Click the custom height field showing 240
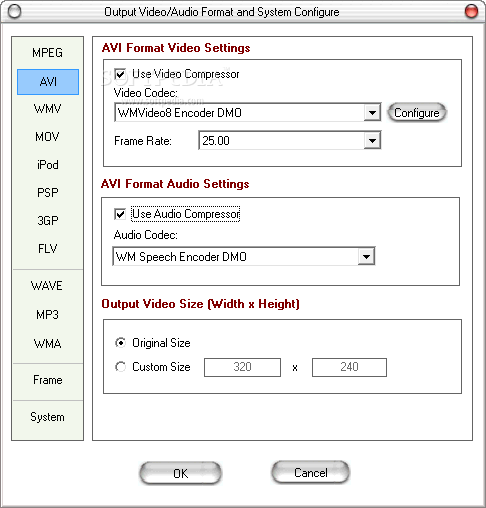This screenshot has width=486, height=508. coord(349,367)
